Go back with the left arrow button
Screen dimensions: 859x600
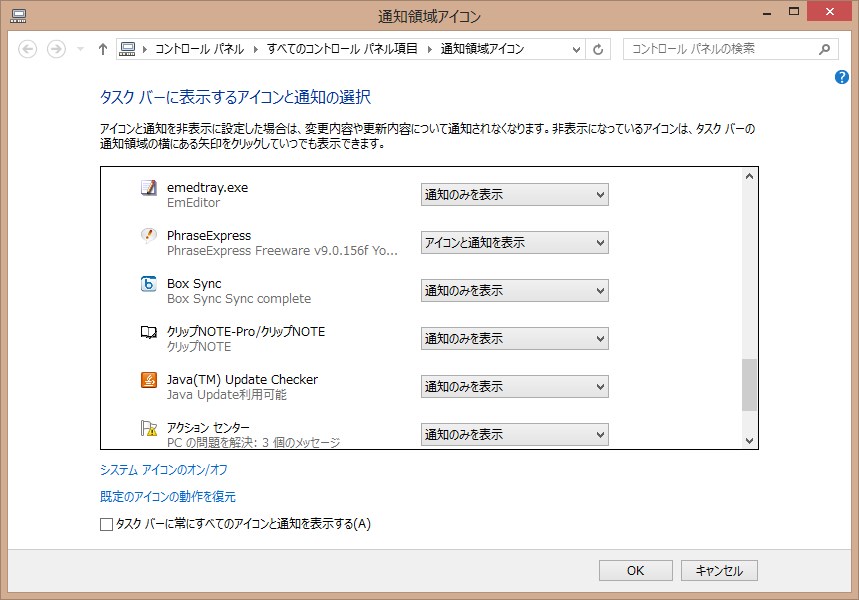pos(27,49)
